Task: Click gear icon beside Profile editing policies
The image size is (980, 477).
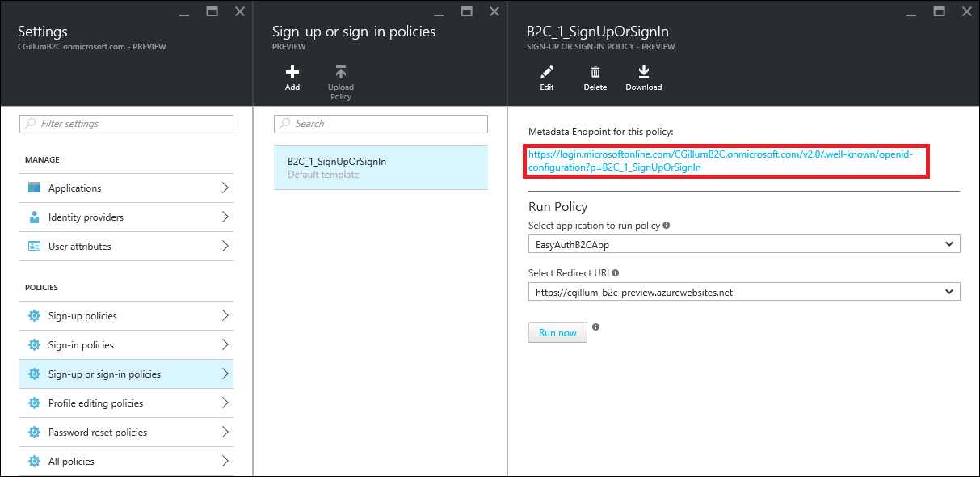Action: pos(34,403)
